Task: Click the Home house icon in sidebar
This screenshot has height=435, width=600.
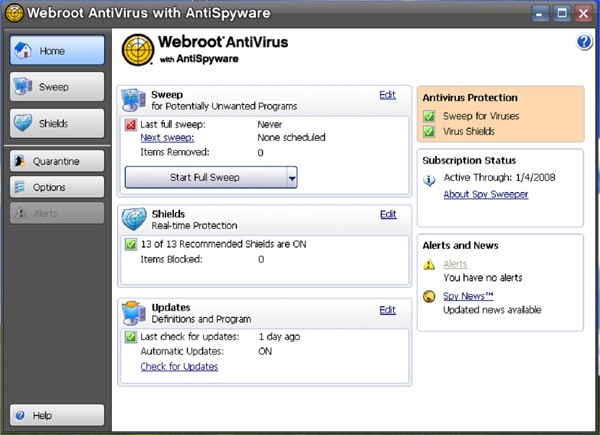Action: coord(23,50)
